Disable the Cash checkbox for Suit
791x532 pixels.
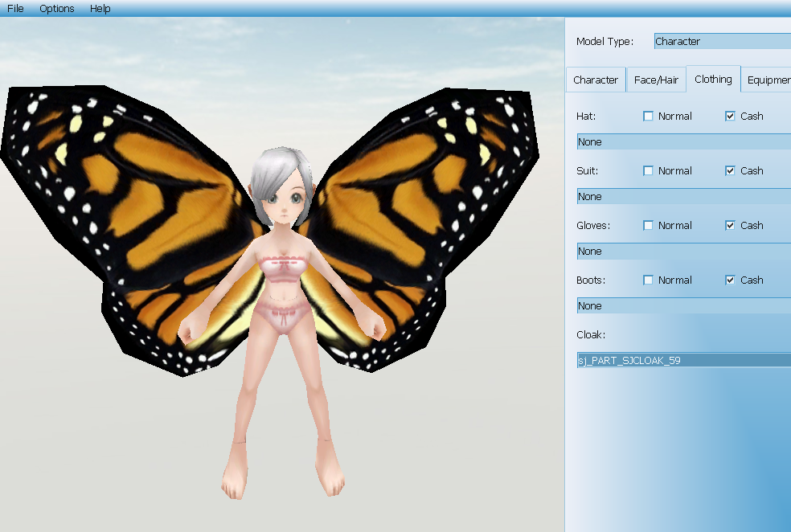point(731,171)
